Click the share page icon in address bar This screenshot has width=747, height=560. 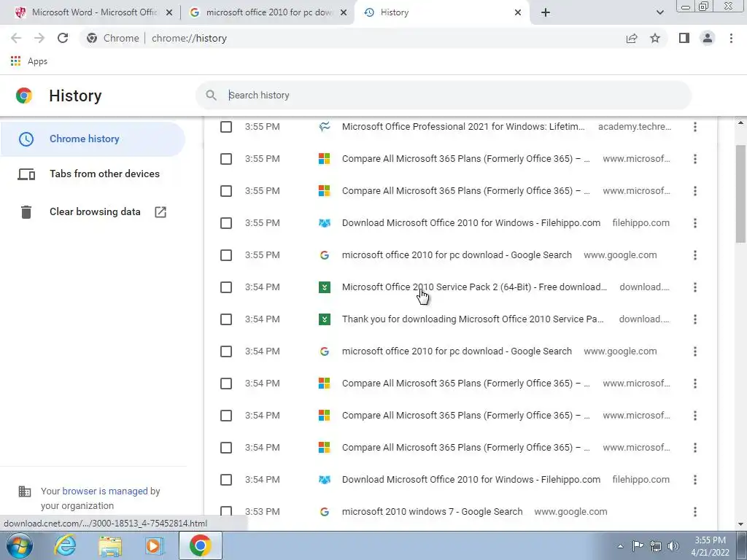[x=632, y=38]
